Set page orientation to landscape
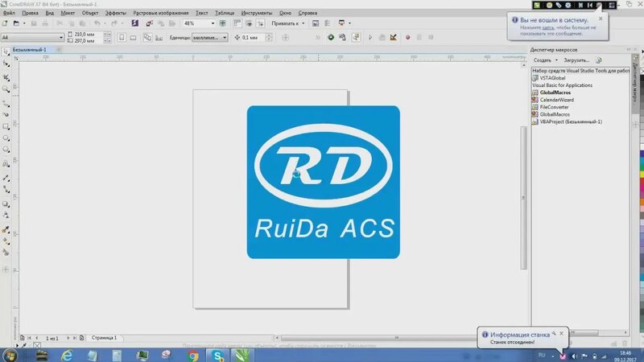Image resolution: width=644 pixels, height=362 pixels. tap(133, 37)
